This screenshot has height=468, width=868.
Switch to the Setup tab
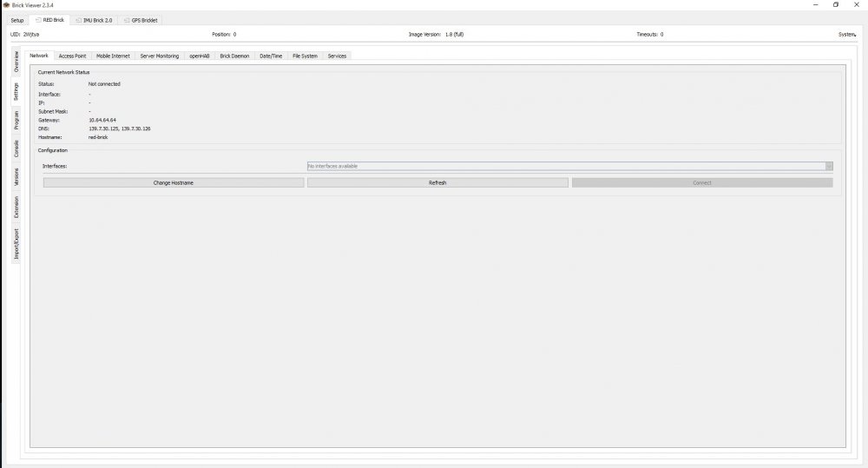pos(17,20)
